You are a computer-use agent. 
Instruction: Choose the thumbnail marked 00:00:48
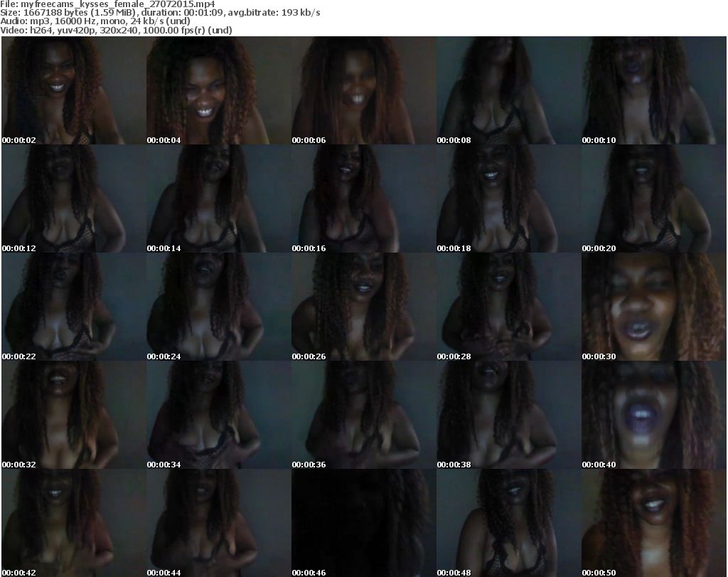pos(509,523)
